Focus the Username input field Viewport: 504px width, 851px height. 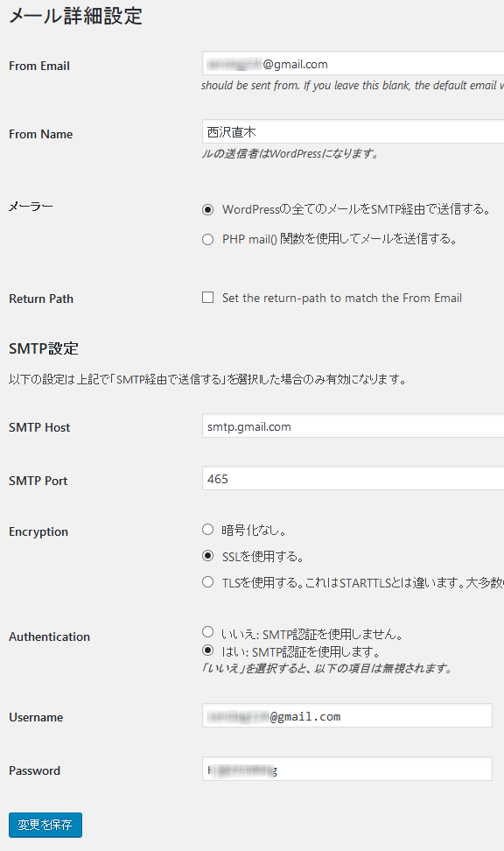point(347,715)
